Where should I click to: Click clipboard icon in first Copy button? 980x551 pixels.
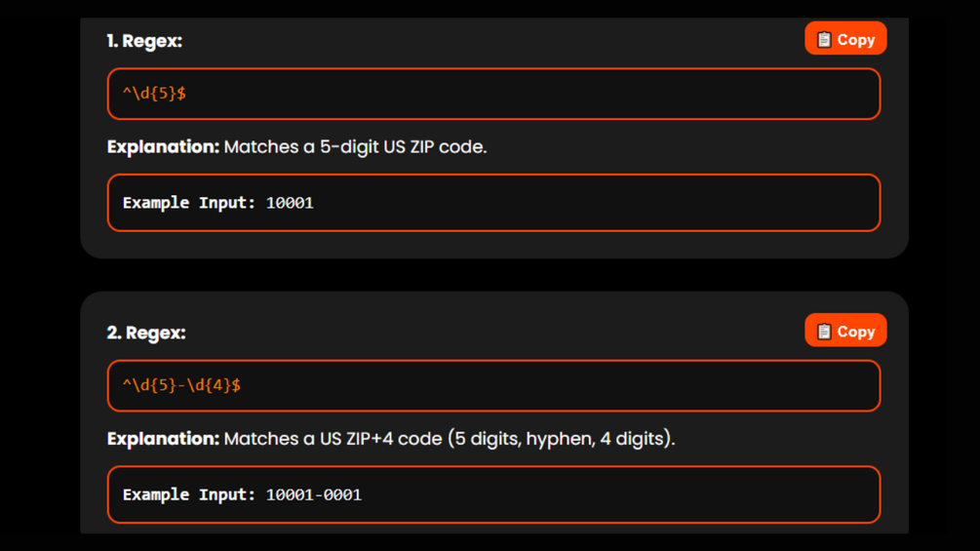(824, 40)
